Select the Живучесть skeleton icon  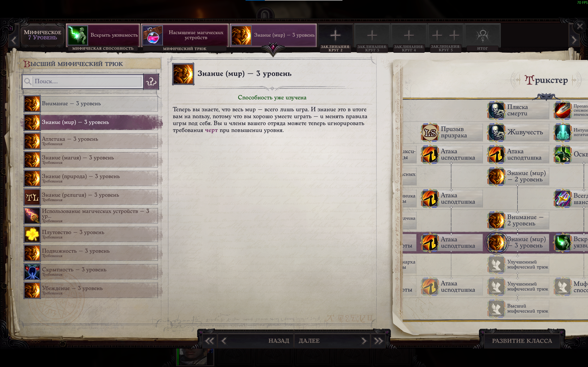click(x=496, y=132)
